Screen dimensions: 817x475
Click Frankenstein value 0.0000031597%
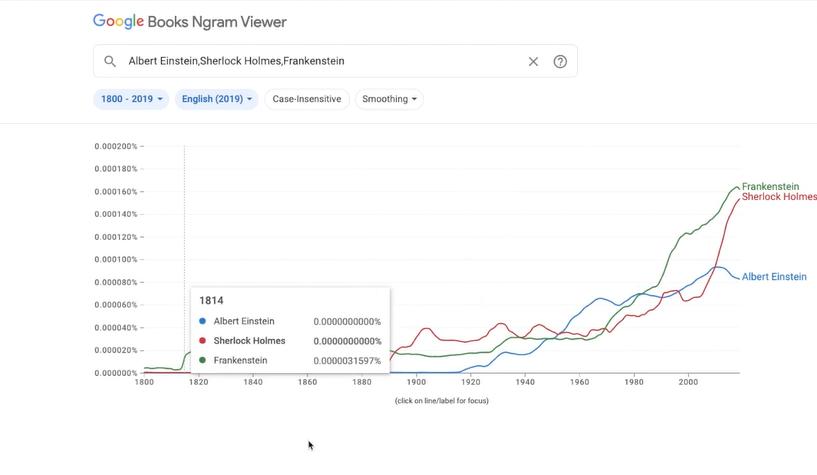pos(347,360)
